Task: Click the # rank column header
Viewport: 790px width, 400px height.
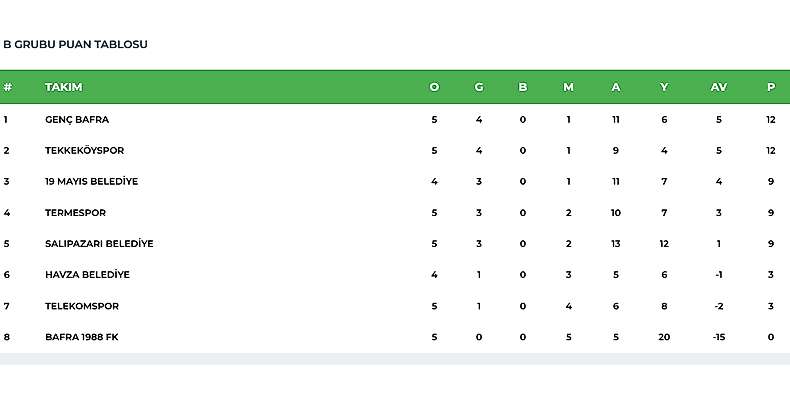Action: 7,87
